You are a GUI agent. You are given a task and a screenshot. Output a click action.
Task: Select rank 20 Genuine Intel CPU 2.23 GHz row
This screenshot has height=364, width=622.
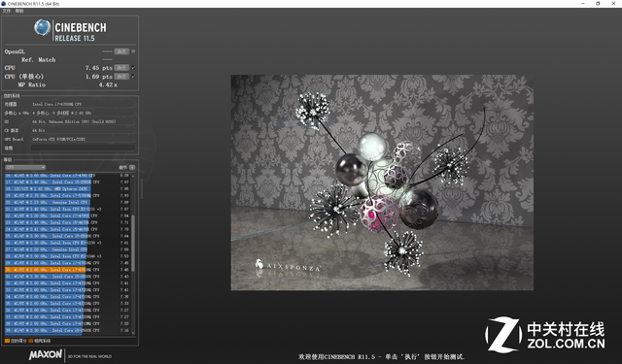[67, 203]
